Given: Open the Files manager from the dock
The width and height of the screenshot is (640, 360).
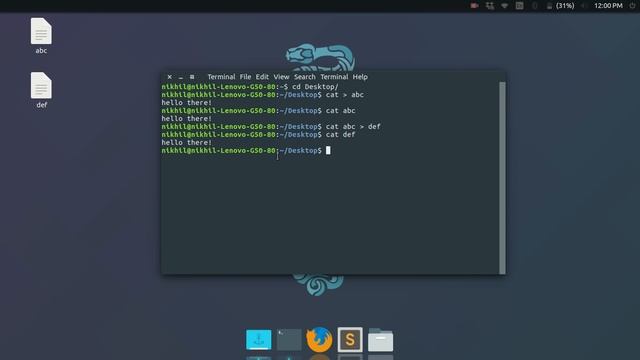Looking at the screenshot, I should point(380,340).
